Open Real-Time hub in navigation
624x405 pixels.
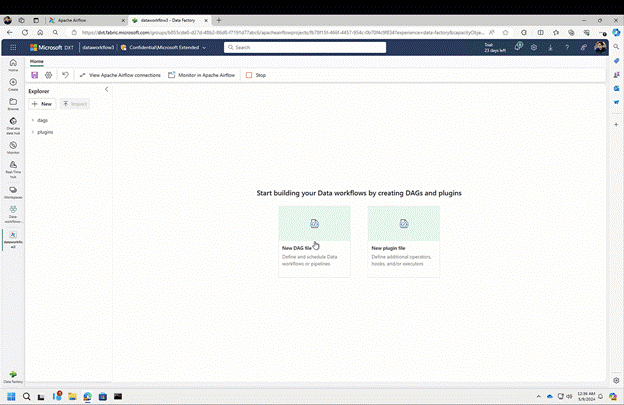13,169
